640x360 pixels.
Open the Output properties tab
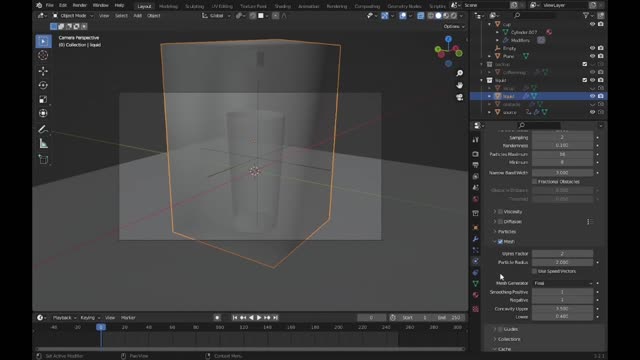click(x=476, y=165)
